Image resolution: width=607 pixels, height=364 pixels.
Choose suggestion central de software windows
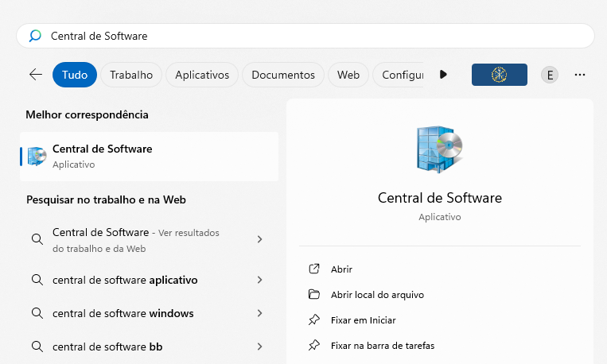(x=149, y=313)
